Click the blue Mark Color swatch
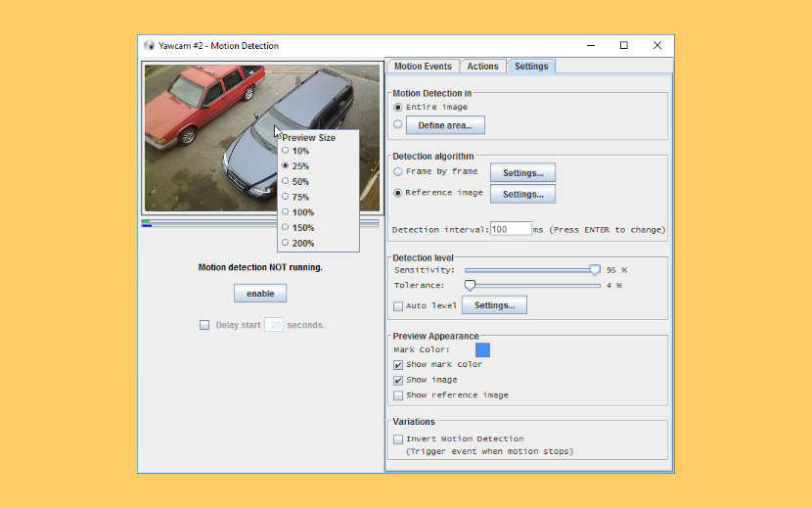The width and height of the screenshot is (812, 508). coord(482,349)
